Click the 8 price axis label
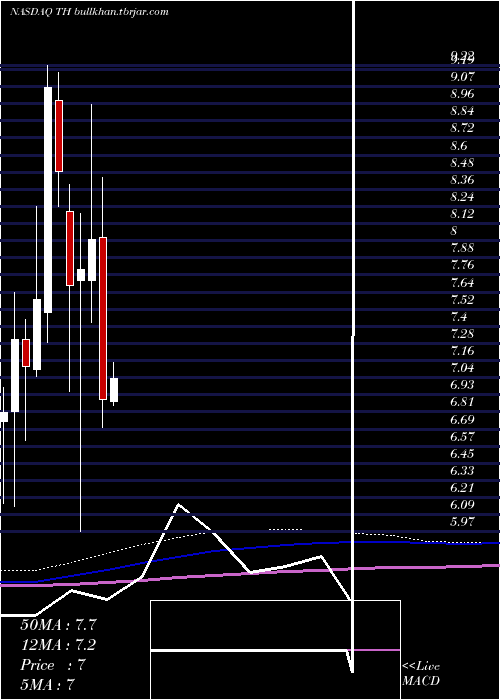The image size is (500, 700). click(454, 231)
